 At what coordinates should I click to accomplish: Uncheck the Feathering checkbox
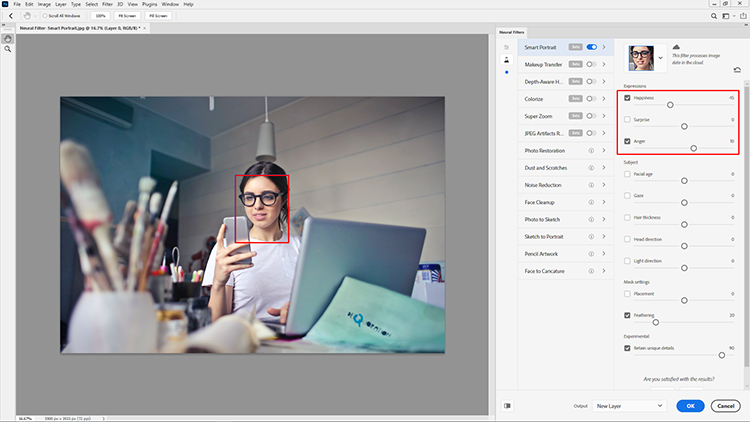(627, 315)
